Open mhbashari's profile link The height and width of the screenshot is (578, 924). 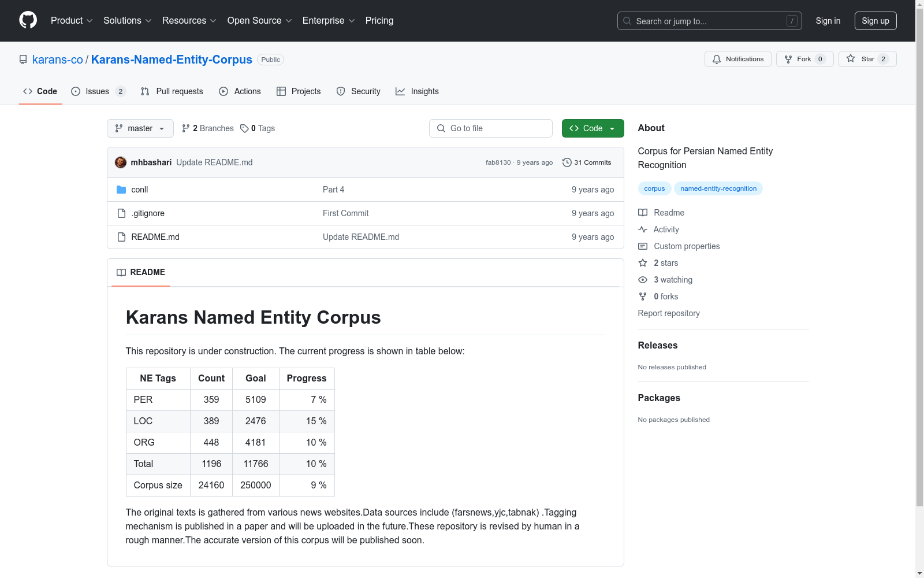[x=151, y=162]
